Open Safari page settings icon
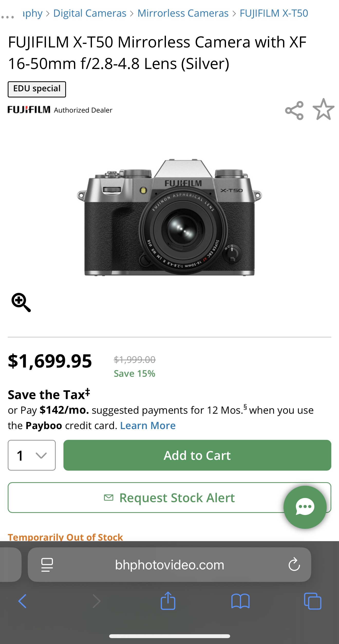The height and width of the screenshot is (644, 339). coord(47,565)
